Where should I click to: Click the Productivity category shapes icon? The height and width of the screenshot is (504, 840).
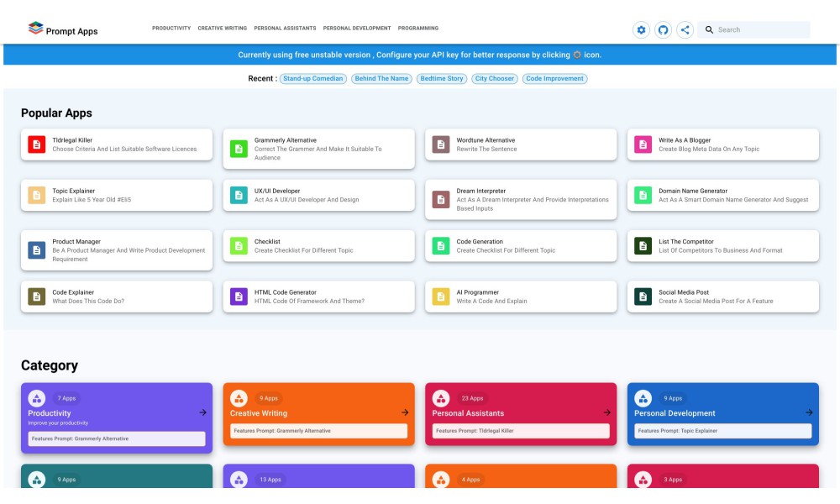tap(36, 398)
